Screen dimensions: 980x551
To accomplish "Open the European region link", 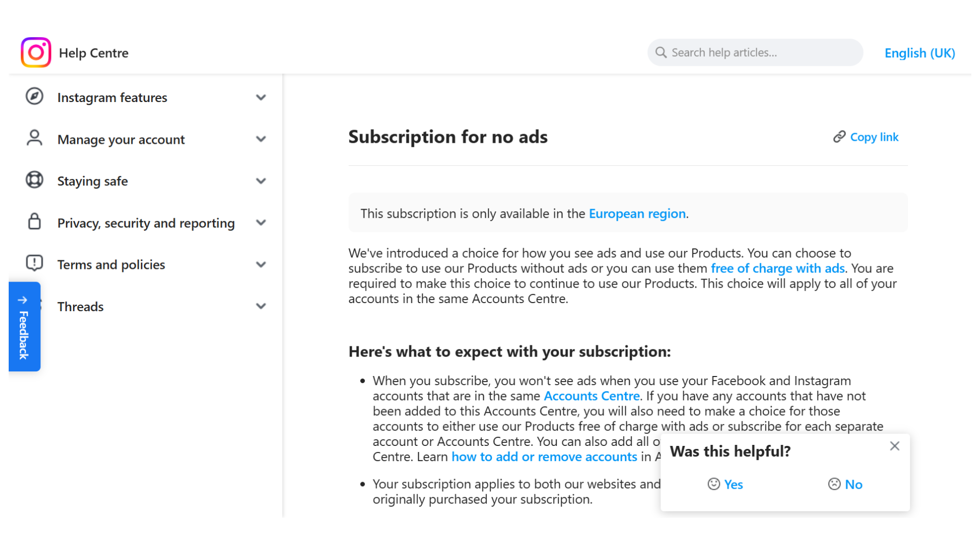I will 637,213.
